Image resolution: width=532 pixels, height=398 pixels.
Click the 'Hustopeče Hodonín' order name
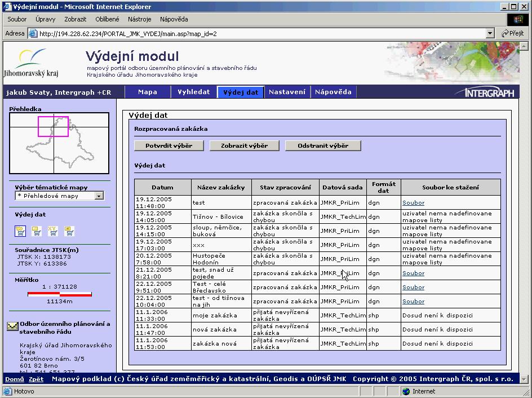(221, 259)
